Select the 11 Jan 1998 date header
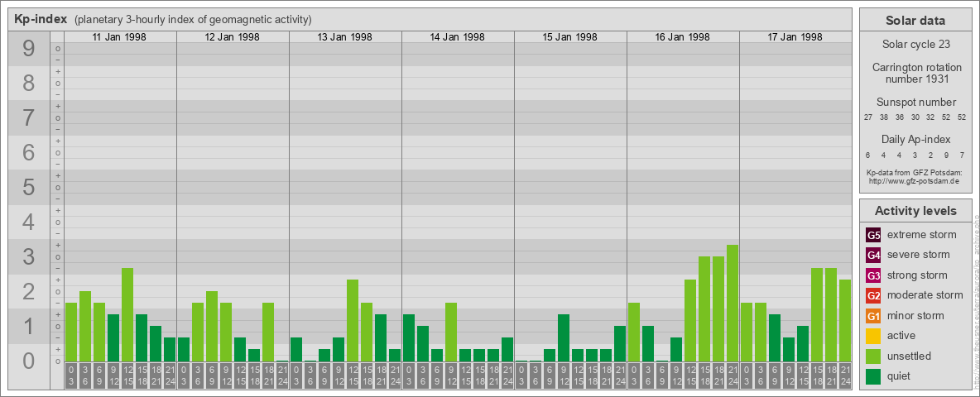 [119, 37]
